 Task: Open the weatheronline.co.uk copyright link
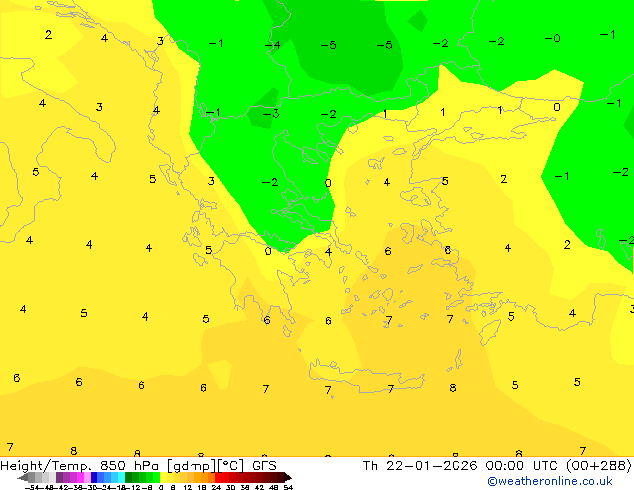(549, 481)
